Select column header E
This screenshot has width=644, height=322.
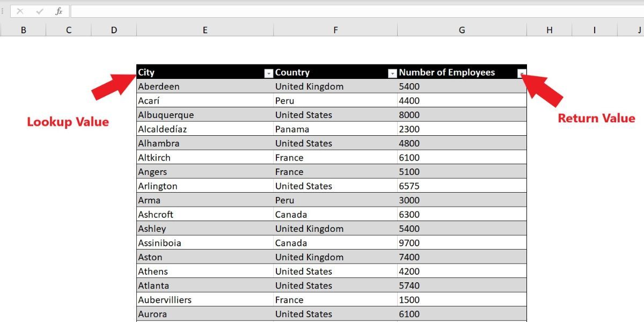pos(204,30)
